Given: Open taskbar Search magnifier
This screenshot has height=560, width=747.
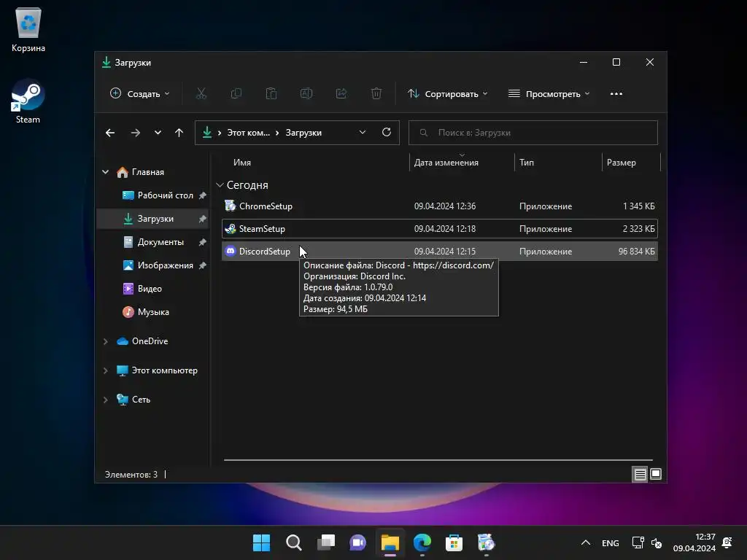Looking at the screenshot, I should (293, 542).
